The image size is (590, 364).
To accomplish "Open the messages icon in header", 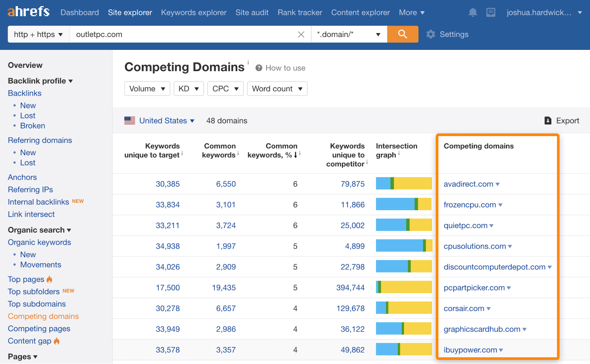I will pyautogui.click(x=491, y=13).
